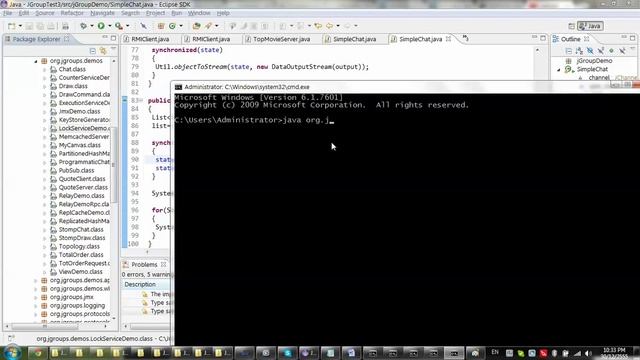Click the green Run button icon
Viewport: 640px width, 360px height.
[101, 26]
